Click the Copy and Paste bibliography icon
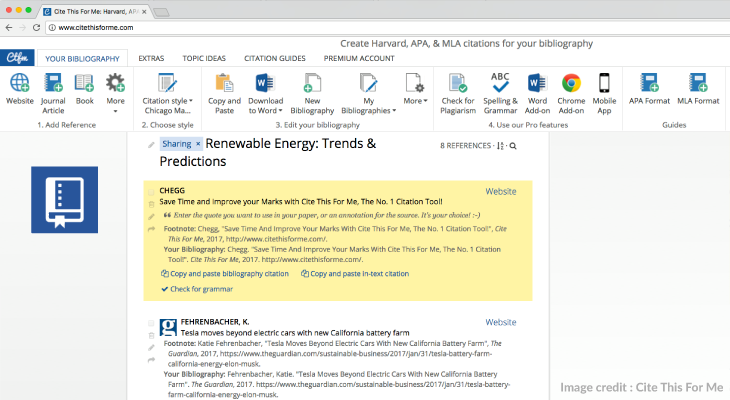This screenshot has width=730, height=400. coord(224,83)
